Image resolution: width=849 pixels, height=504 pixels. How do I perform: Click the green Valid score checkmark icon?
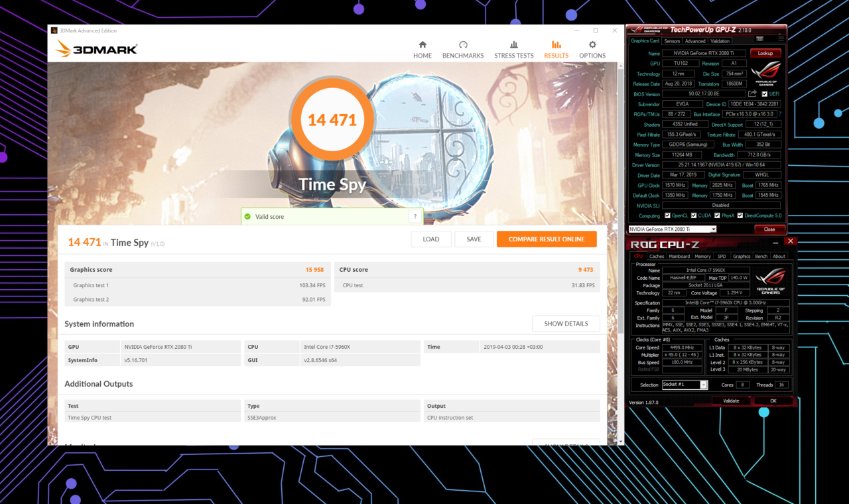click(x=247, y=216)
